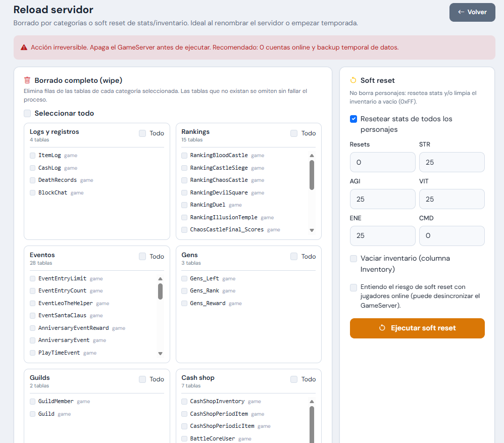Click Rankings list scroll up arrow
504x443 pixels.
point(312,156)
